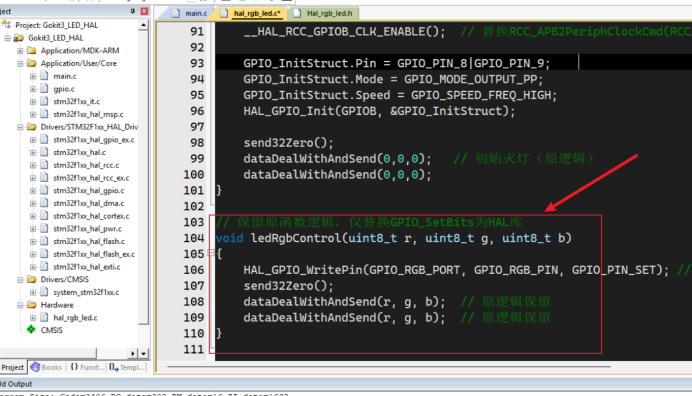Select stm32f1xx_hal_rcc_ex.c in the project tree

[91, 178]
